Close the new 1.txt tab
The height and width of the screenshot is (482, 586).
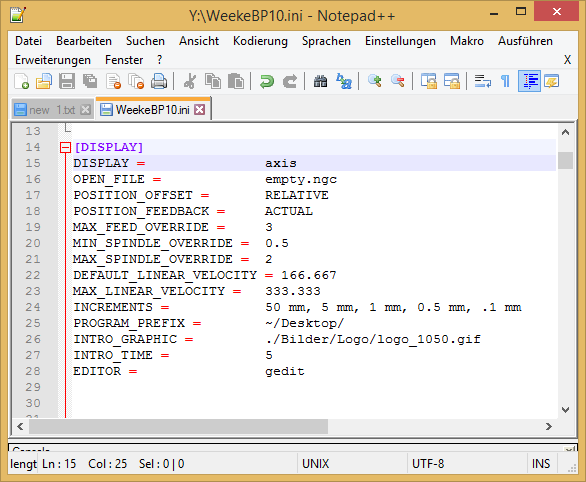pyautogui.click(x=86, y=110)
